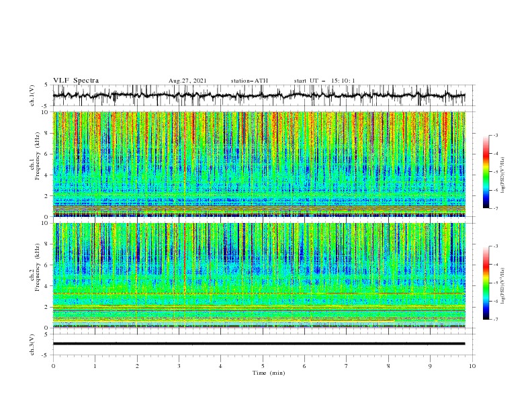
Task: Click the "VLF Spectra" title text
Action: [x=76, y=81]
